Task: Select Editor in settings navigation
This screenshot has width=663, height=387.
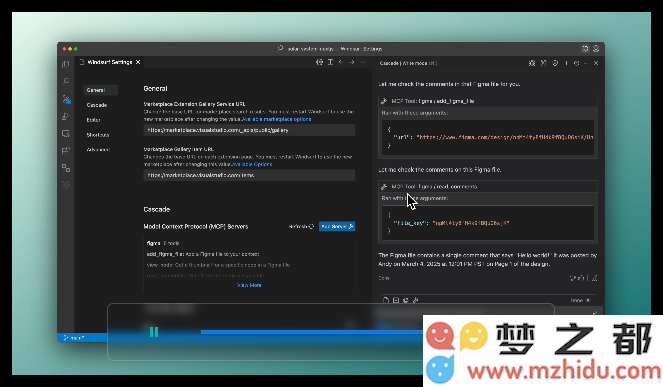Action: [x=93, y=120]
